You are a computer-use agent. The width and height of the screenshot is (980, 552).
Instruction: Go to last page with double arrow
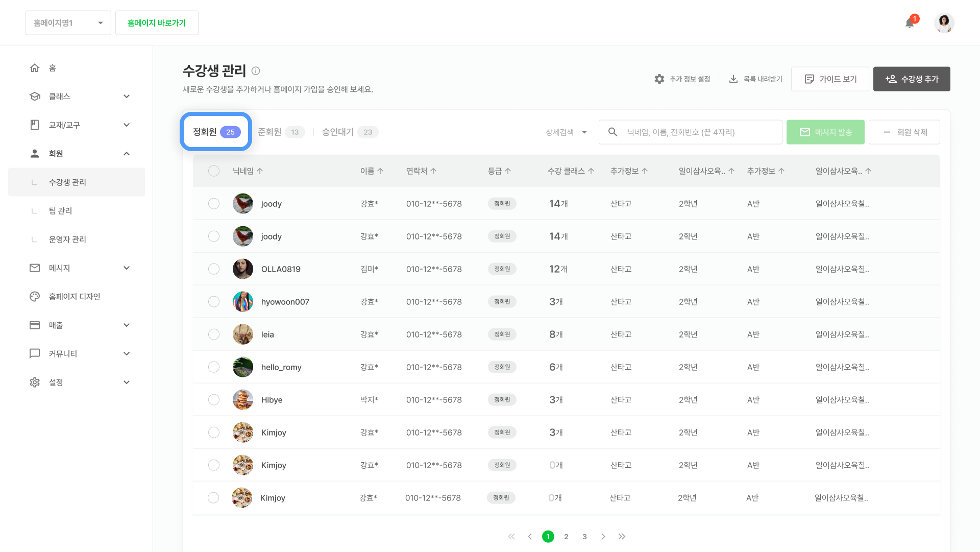[622, 537]
